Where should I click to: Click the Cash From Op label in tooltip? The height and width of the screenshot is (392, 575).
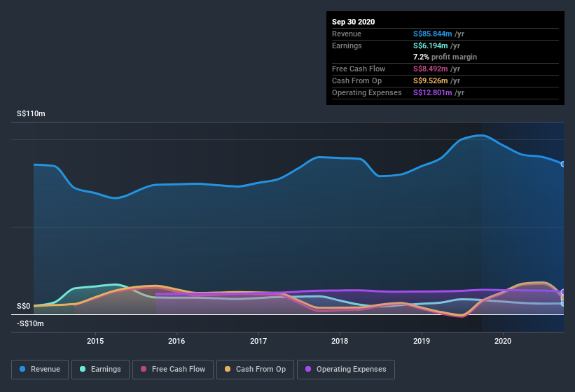356,80
